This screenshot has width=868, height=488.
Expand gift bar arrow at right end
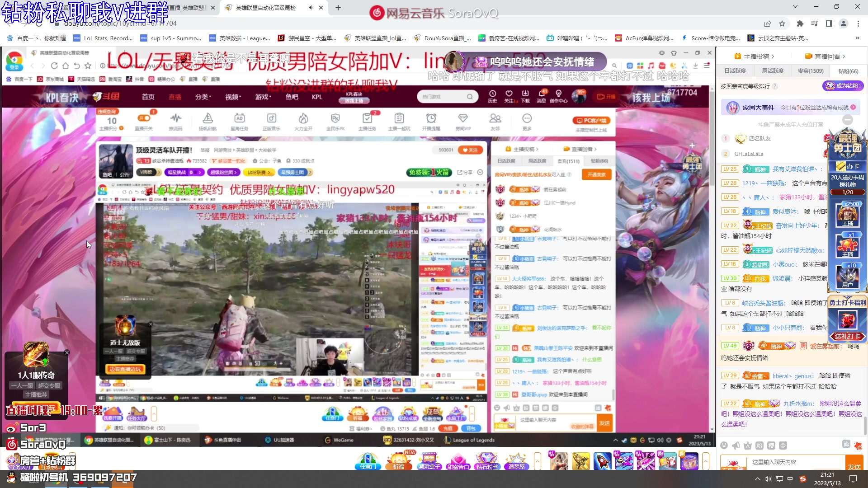pos(705,461)
